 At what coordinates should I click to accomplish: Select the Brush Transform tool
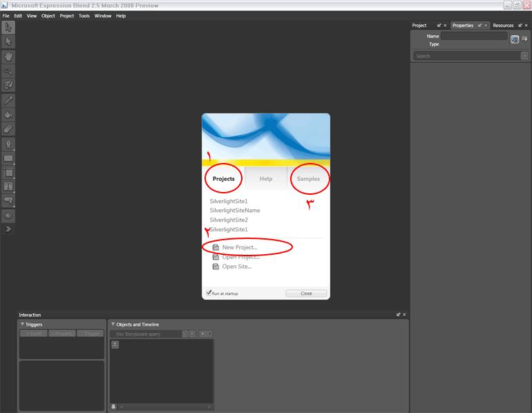pos(8,129)
